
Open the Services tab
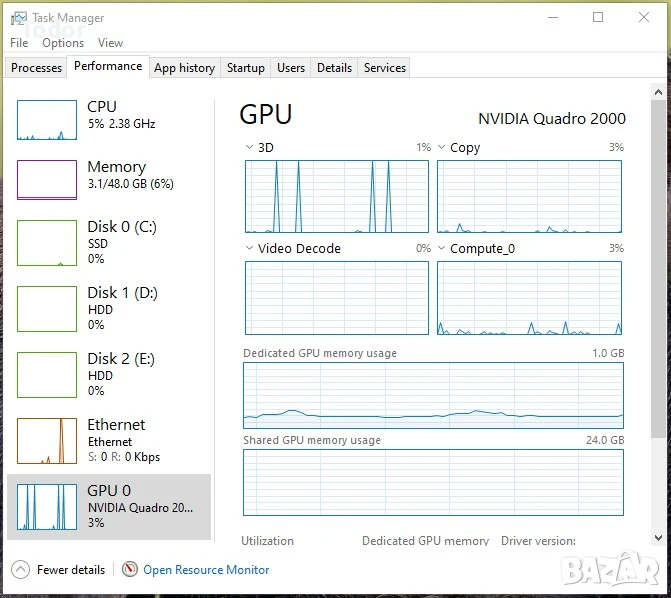click(x=385, y=68)
